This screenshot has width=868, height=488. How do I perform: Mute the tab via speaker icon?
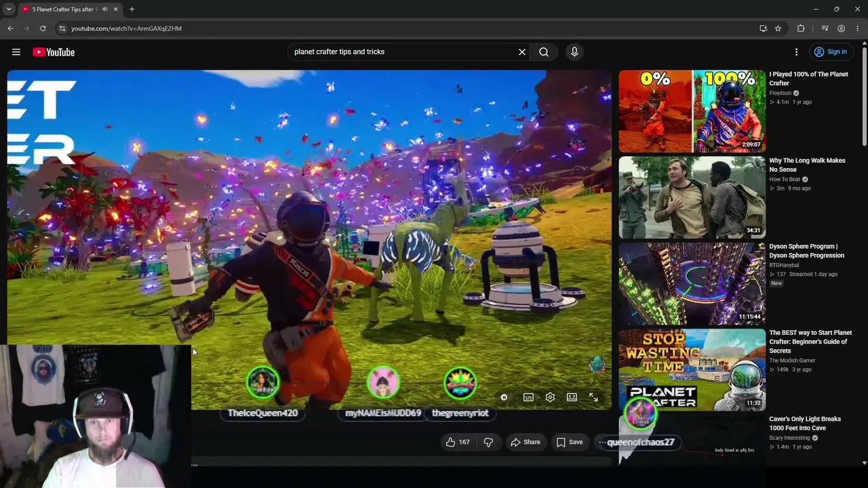(104, 9)
